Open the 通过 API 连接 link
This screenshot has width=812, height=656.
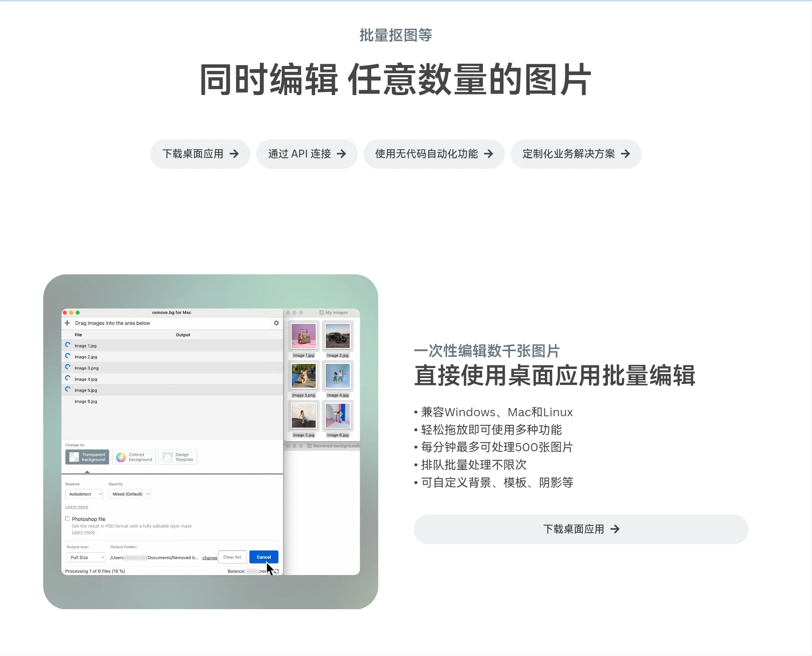click(x=307, y=154)
